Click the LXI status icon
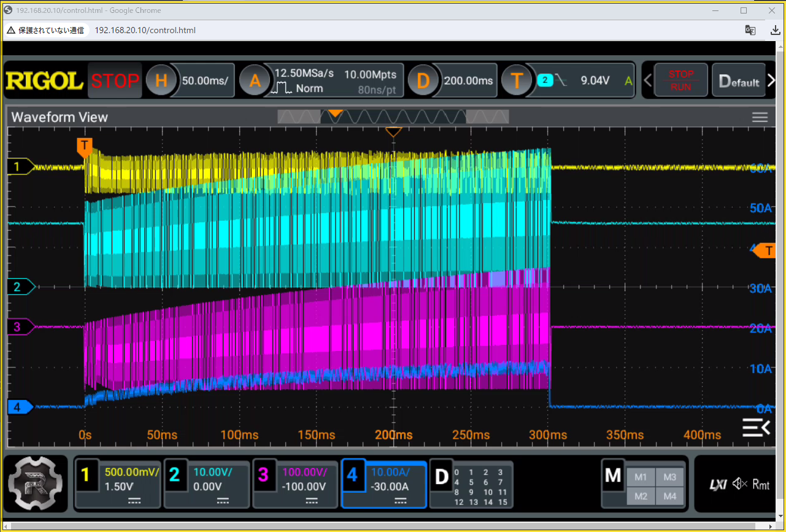Viewport: 786px width, 532px height. tap(719, 485)
